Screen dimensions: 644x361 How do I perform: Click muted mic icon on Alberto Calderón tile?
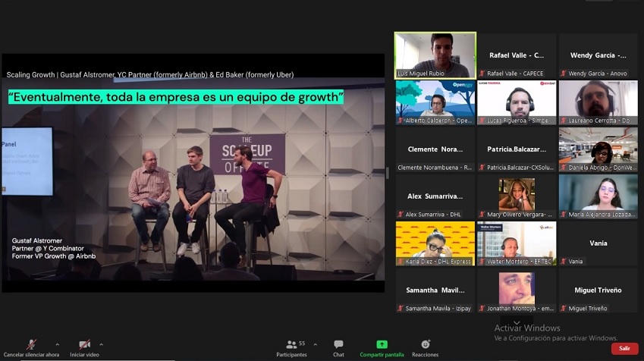coord(401,121)
